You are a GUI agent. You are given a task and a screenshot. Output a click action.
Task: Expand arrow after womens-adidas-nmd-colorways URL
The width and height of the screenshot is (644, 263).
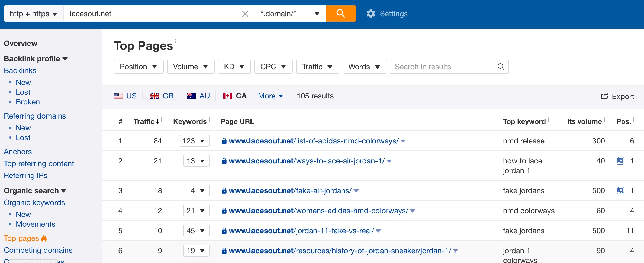[413, 211]
